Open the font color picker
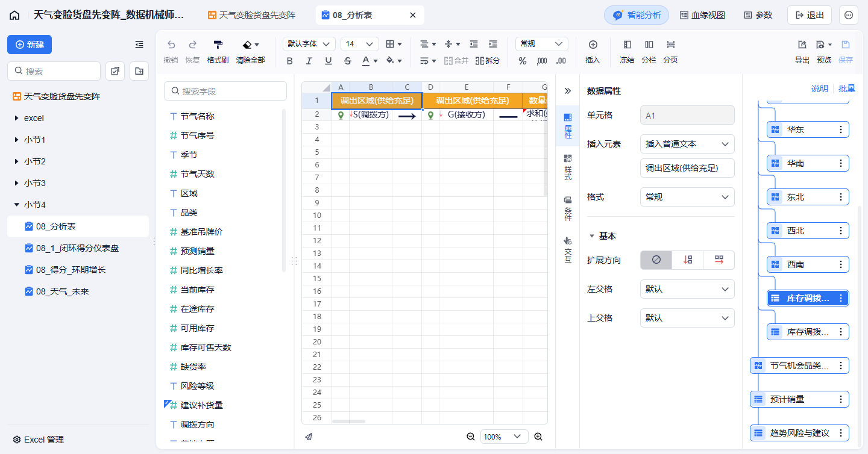This screenshot has height=454, width=868. pos(370,61)
